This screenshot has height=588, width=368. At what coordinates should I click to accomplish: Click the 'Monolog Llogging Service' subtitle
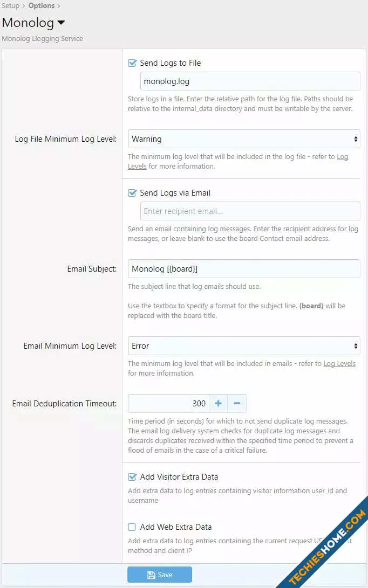point(43,39)
